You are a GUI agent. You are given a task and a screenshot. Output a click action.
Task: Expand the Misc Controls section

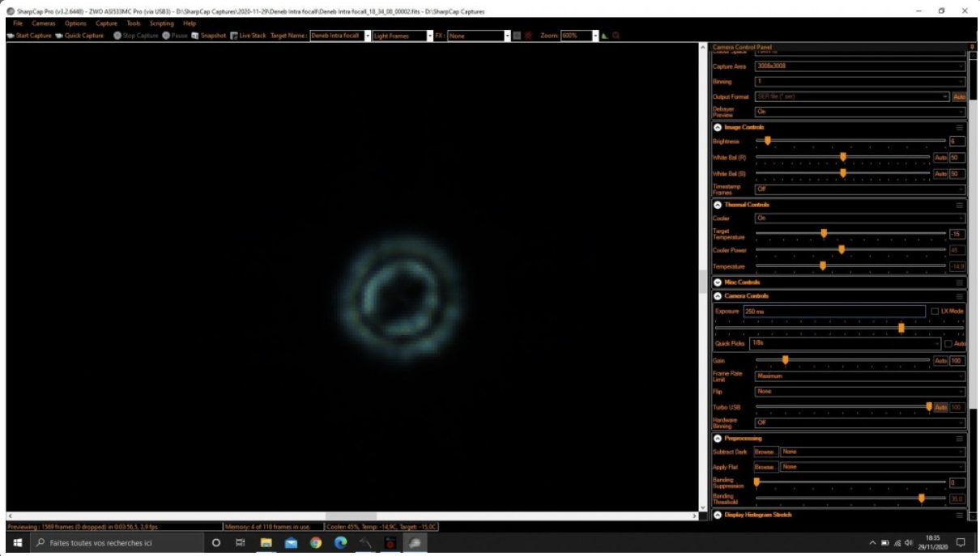[x=718, y=282]
